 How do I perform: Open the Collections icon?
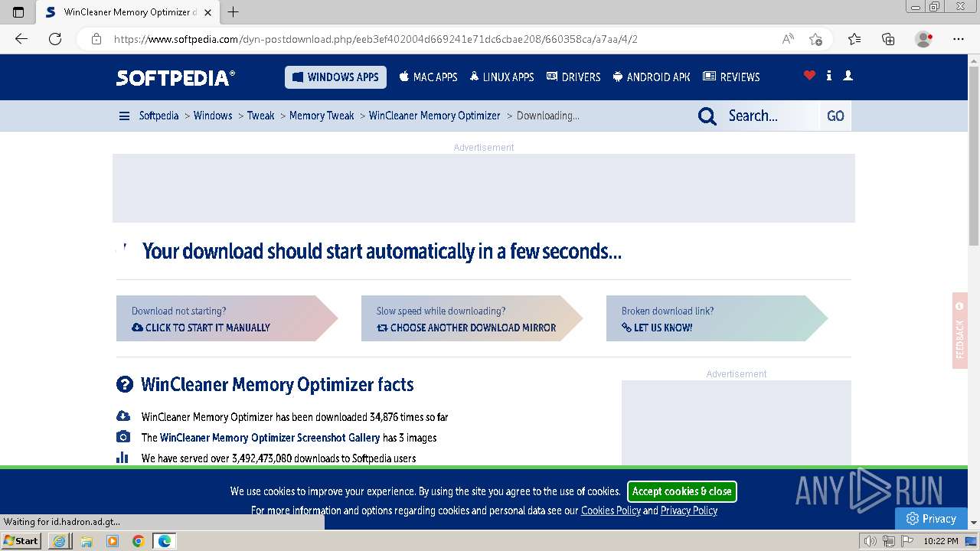click(888, 39)
